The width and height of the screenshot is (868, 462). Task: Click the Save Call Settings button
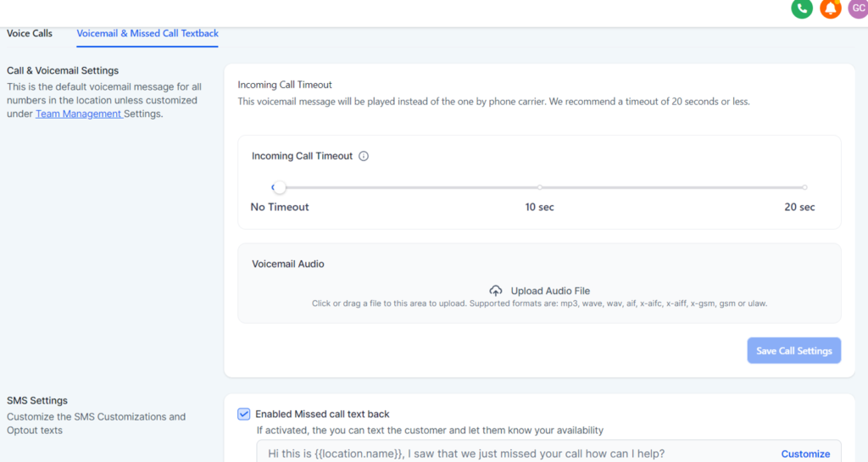click(x=793, y=351)
